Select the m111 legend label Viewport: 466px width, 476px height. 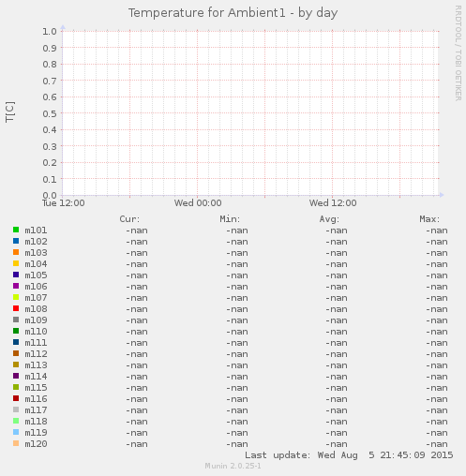click(36, 343)
